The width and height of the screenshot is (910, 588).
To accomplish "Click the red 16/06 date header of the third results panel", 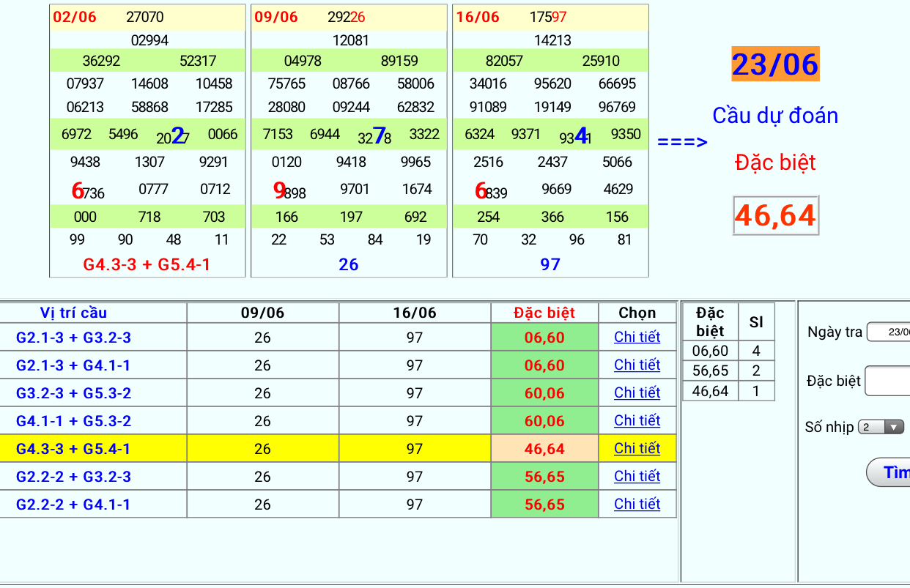I will (478, 17).
